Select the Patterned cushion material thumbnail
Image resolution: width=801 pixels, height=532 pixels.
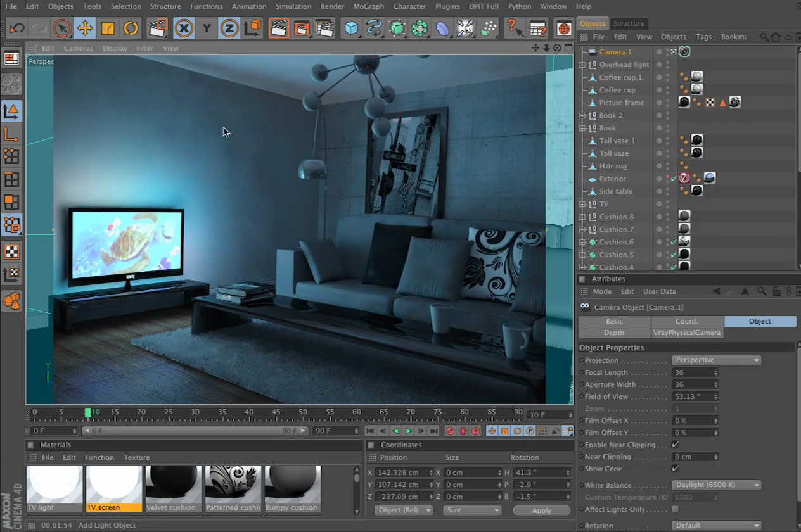click(233, 485)
